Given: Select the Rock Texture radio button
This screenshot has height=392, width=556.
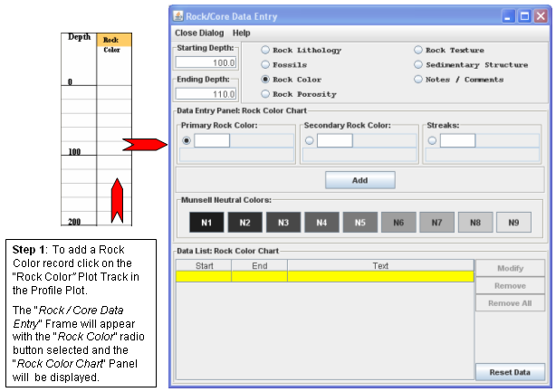Looking at the screenshot, I should pos(418,50).
